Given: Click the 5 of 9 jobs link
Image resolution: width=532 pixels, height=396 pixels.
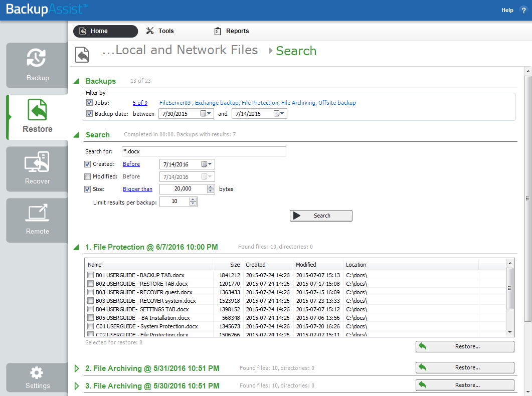Looking at the screenshot, I should (140, 103).
